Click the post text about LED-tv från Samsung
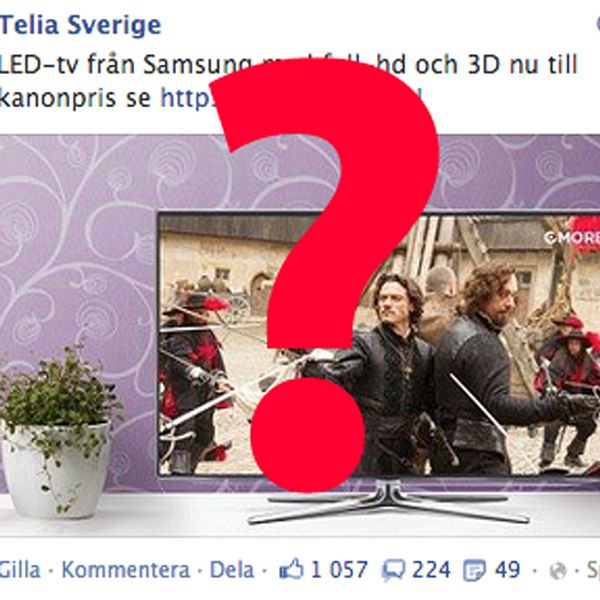This screenshot has width=600, height=600. coord(289,81)
